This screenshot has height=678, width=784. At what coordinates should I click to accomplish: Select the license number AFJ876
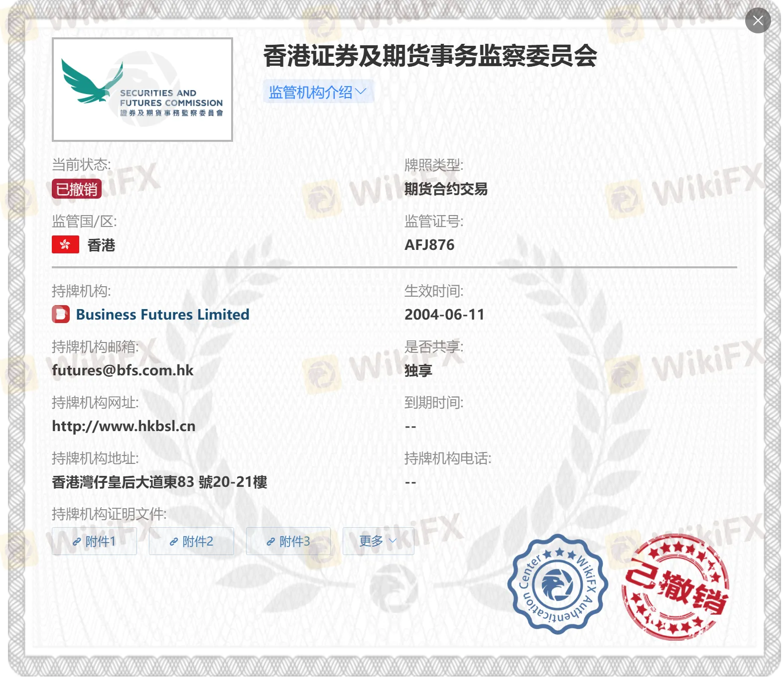(x=429, y=245)
